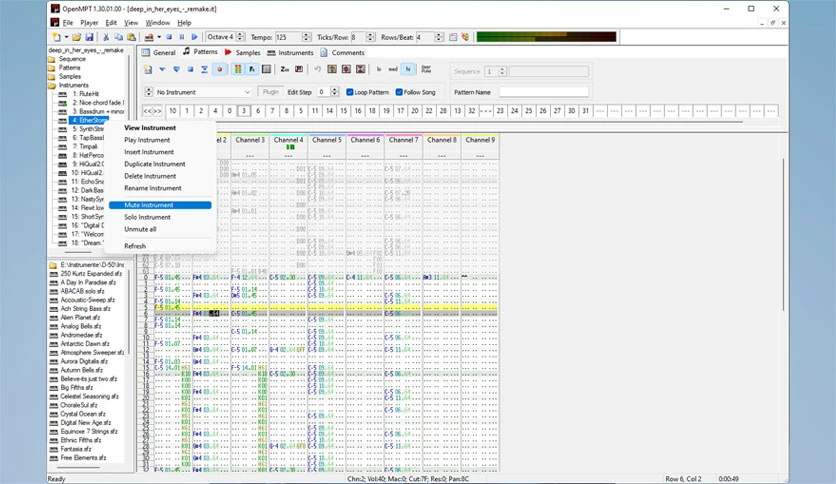Switch to the General tab
Viewport: 836px width, 484px height.
tap(159, 52)
